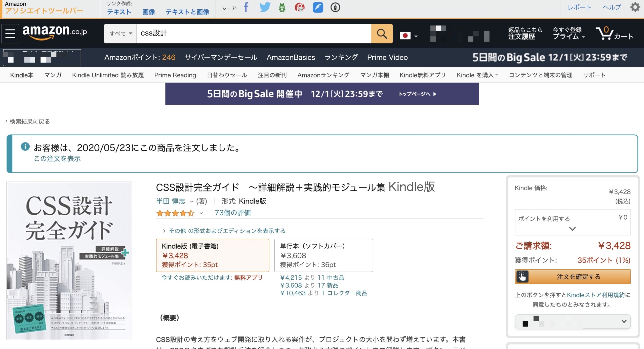Open 返品もこちら 注文履歴
644x349 pixels.
click(x=525, y=33)
